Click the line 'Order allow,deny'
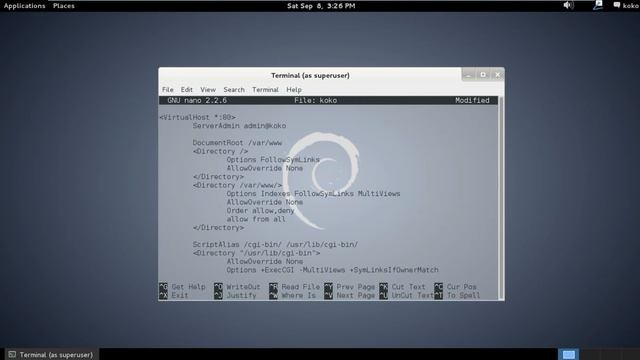The width and height of the screenshot is (640, 360). (x=260, y=211)
